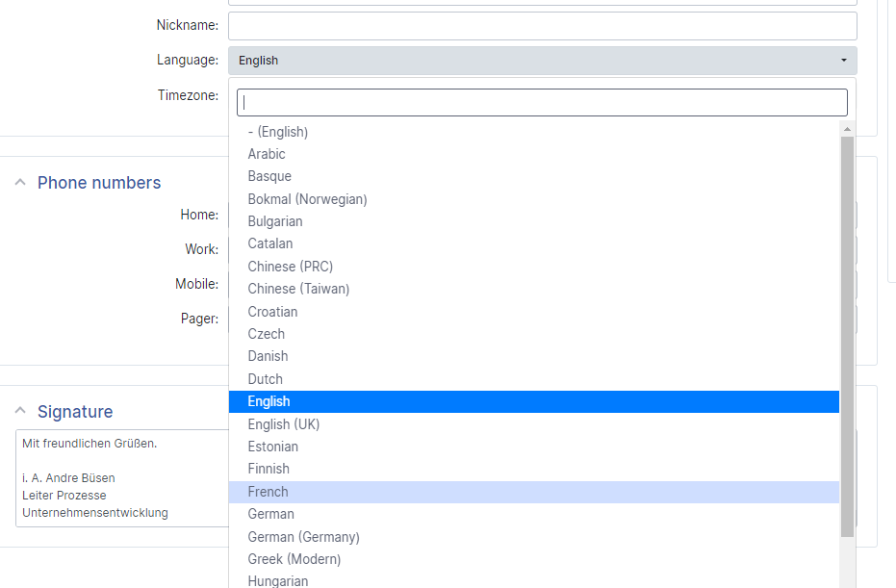Click the language list scrollbar thumb
This screenshot has width=896, height=588.
point(847,337)
